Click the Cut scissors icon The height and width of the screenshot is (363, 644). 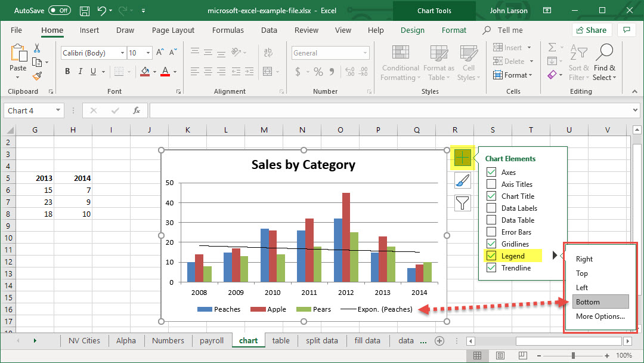pyautogui.click(x=37, y=48)
